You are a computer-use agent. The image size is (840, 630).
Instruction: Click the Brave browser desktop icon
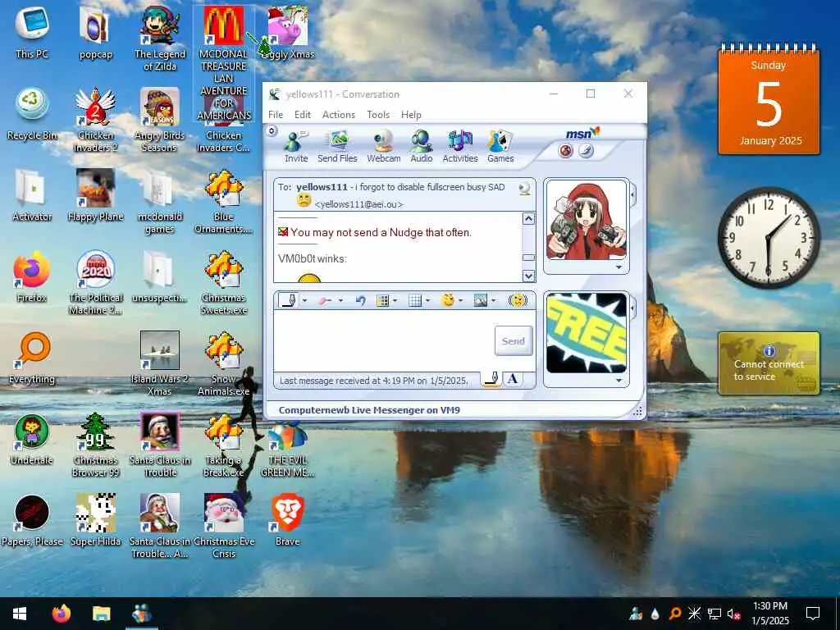287,520
